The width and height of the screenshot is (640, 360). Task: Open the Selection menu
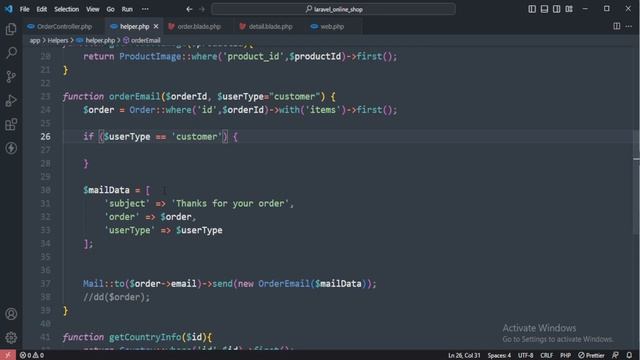(x=66, y=9)
